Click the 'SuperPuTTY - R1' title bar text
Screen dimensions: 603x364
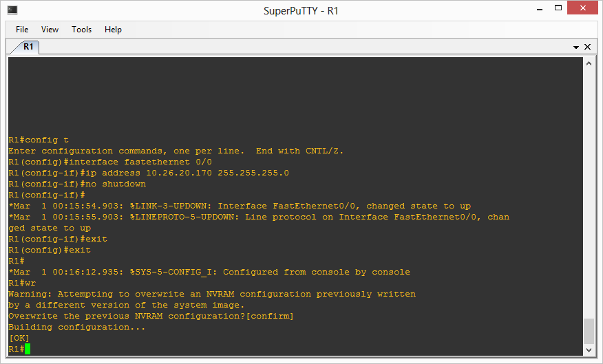point(301,11)
